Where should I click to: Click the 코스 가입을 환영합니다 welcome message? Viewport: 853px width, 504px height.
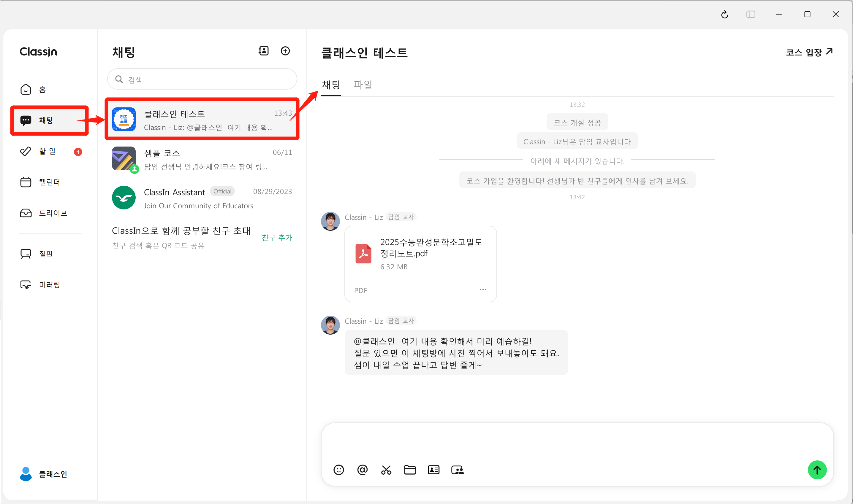[x=577, y=181]
